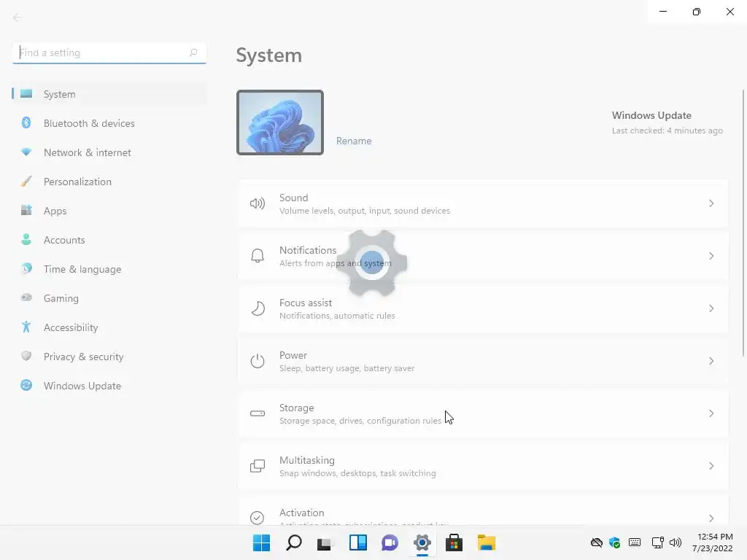Click the Multitasking windows icon
747x560 pixels.
pyautogui.click(x=258, y=466)
